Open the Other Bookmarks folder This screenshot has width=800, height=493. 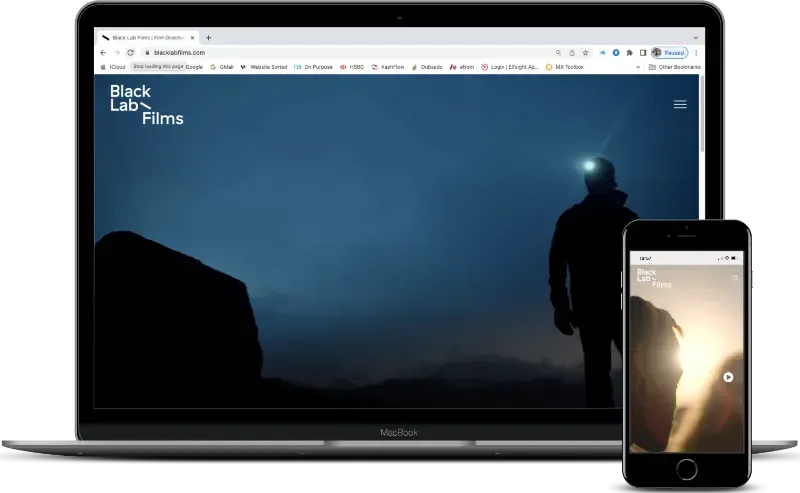[674, 67]
